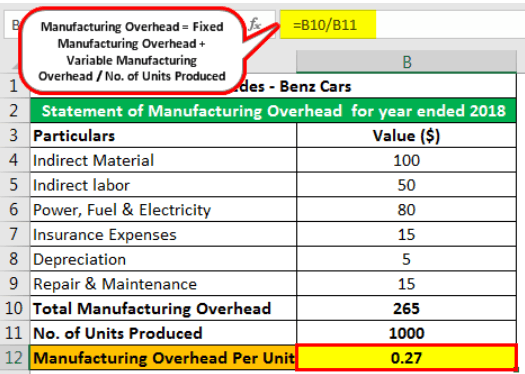Viewport: 525px width, 374px height.
Task: Select row header 10
Action: pos(14,308)
